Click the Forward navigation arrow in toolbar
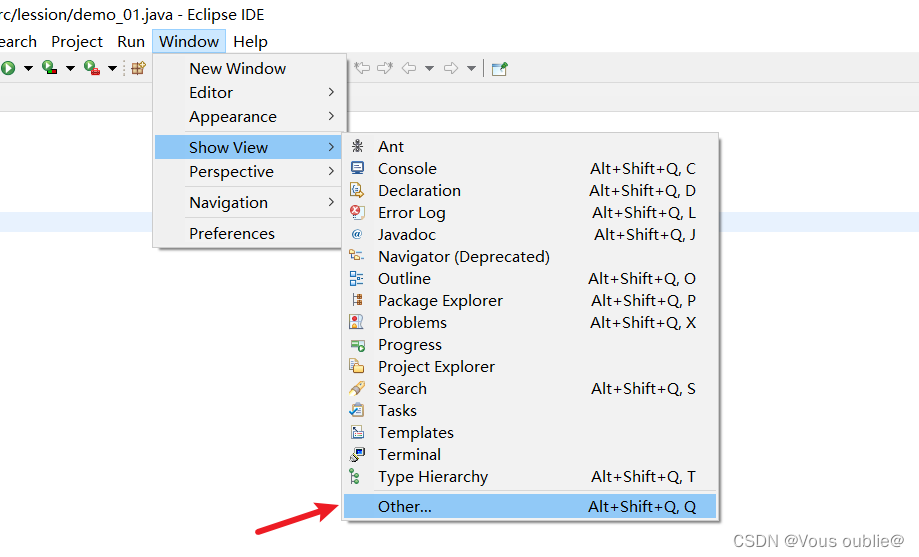 451,69
